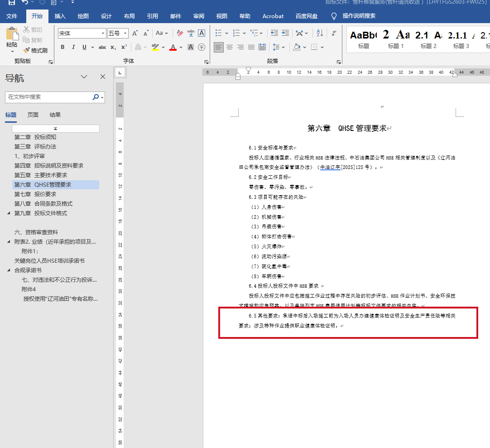The width and height of the screenshot is (490, 448).
Task: Click the search magnifier in navigation pane
Action: coord(95,97)
